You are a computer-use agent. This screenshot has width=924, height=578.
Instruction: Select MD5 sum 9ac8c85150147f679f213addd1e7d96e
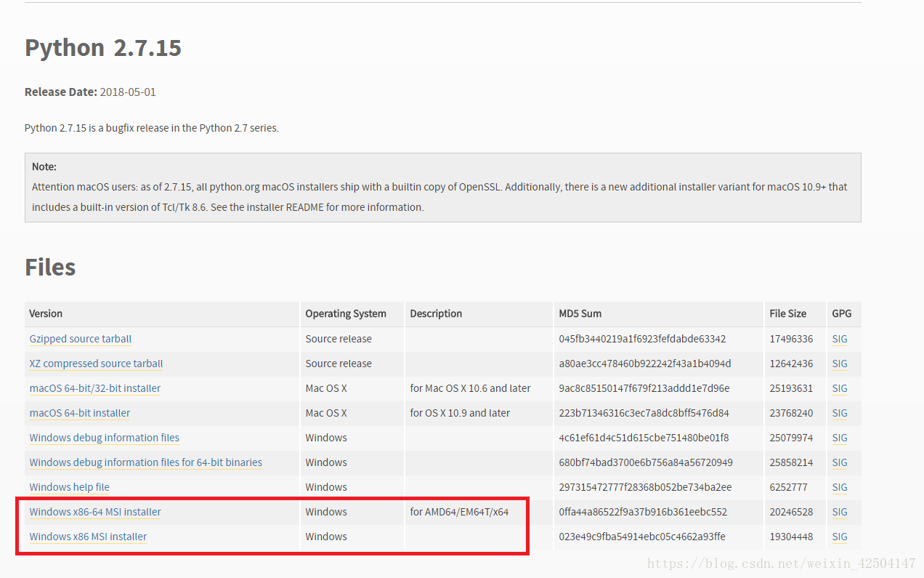coord(644,388)
